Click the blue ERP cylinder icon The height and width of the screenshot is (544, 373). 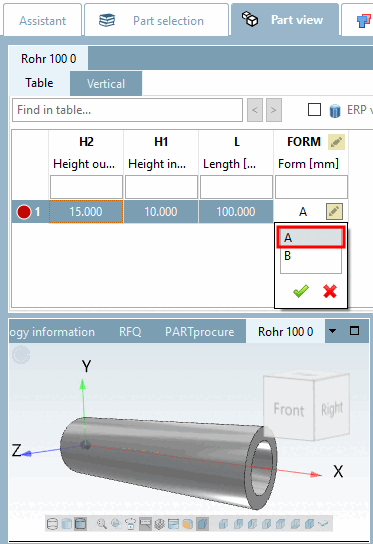pos(334,111)
